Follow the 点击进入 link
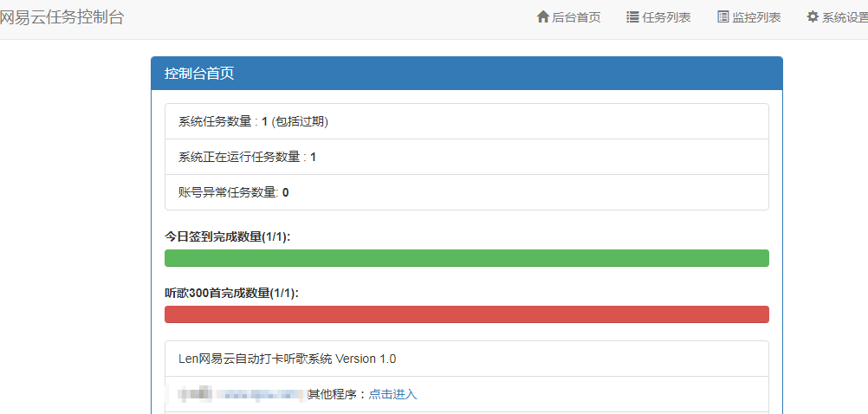 tap(392, 394)
